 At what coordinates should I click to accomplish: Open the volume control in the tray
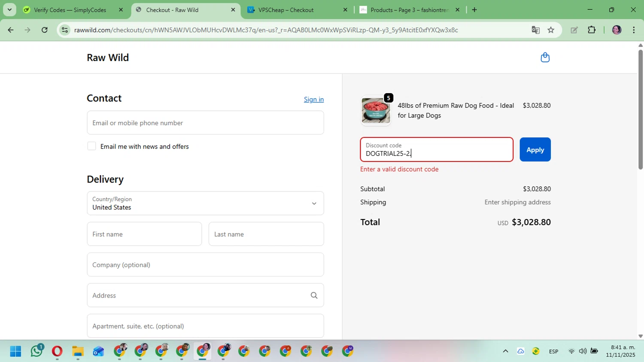coord(583,351)
